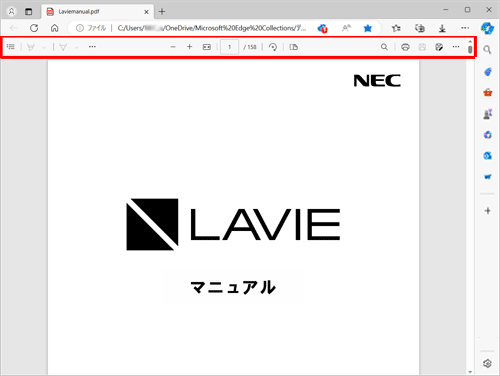Open sidebar search icon
Viewport: 500px width, 376px height.
(x=487, y=50)
